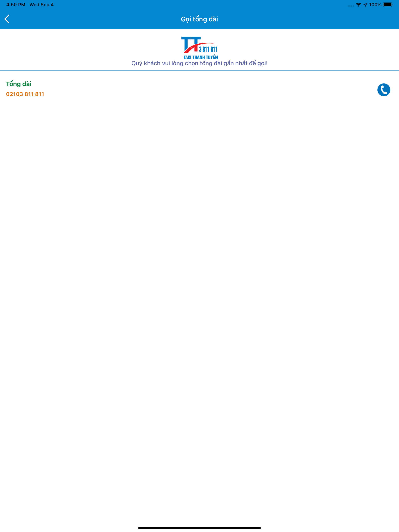Click the "Gọi tổng đài" header title
The image size is (399, 532).
click(199, 19)
